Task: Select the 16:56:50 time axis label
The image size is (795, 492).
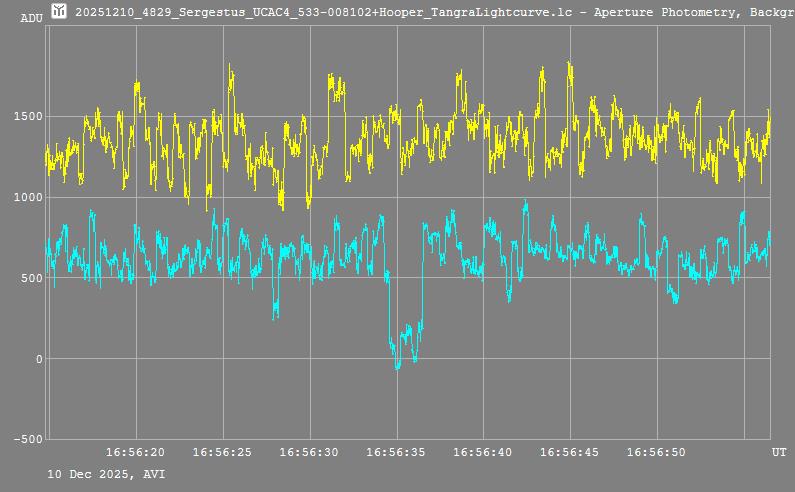Action: [x=656, y=453]
